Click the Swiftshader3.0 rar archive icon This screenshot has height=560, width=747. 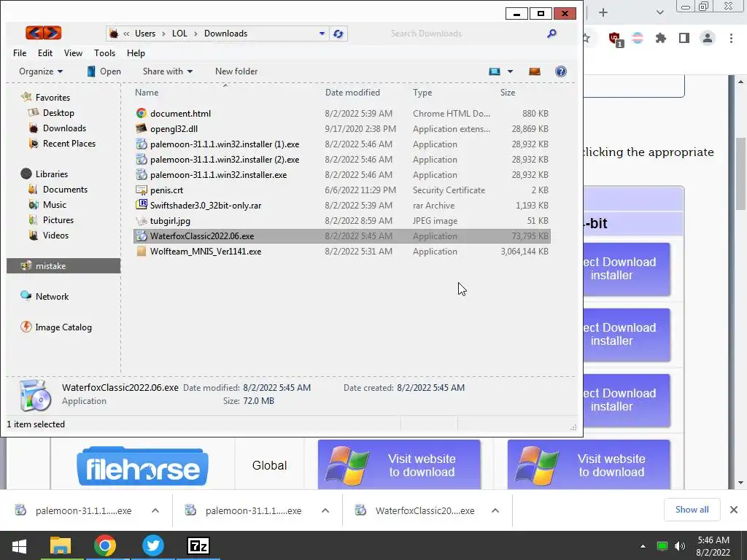pyautogui.click(x=141, y=205)
